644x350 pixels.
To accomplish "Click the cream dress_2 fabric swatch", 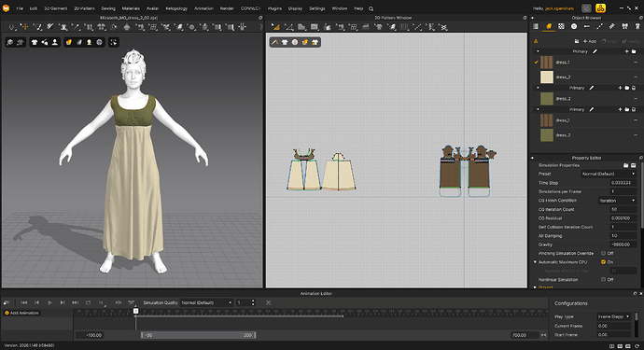I will click(x=547, y=77).
